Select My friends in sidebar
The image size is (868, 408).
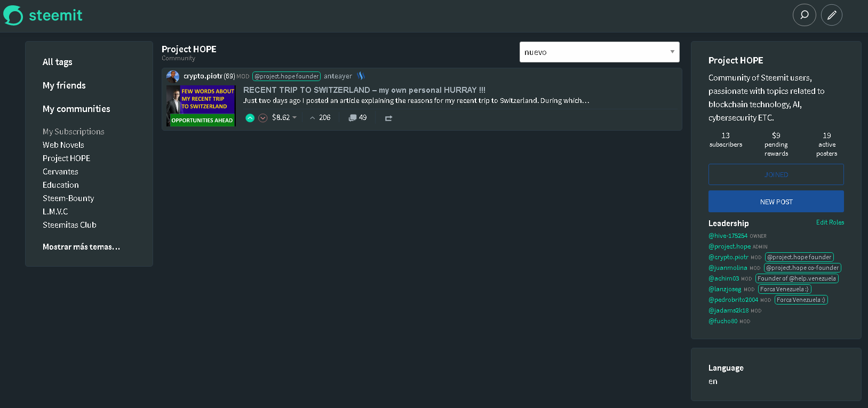64,85
